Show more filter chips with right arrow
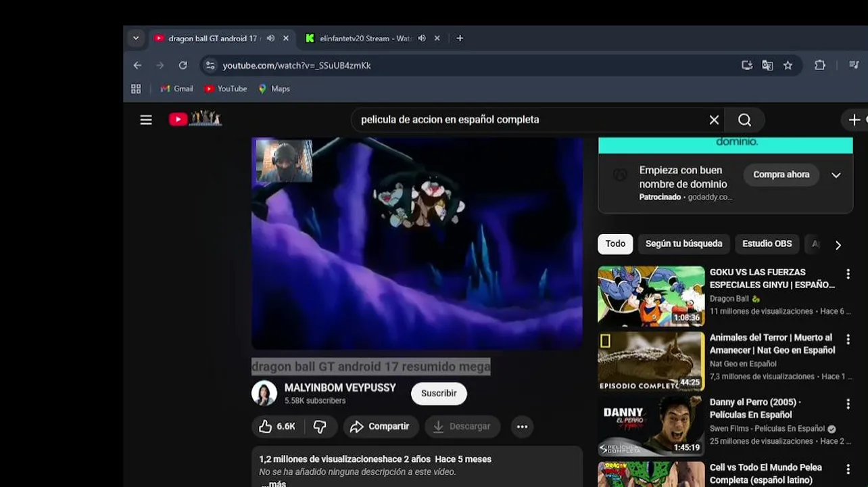This screenshot has height=487, width=868. pos(838,245)
